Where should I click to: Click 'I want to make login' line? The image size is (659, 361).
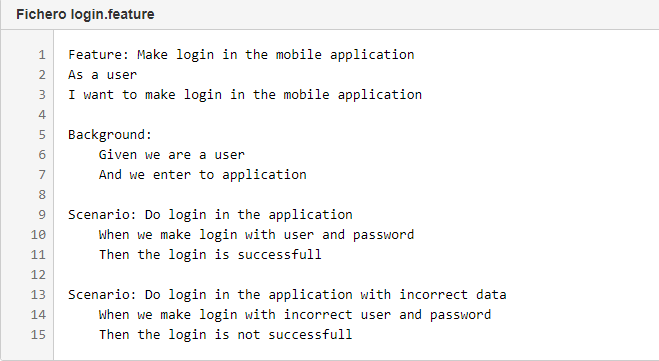245,95
